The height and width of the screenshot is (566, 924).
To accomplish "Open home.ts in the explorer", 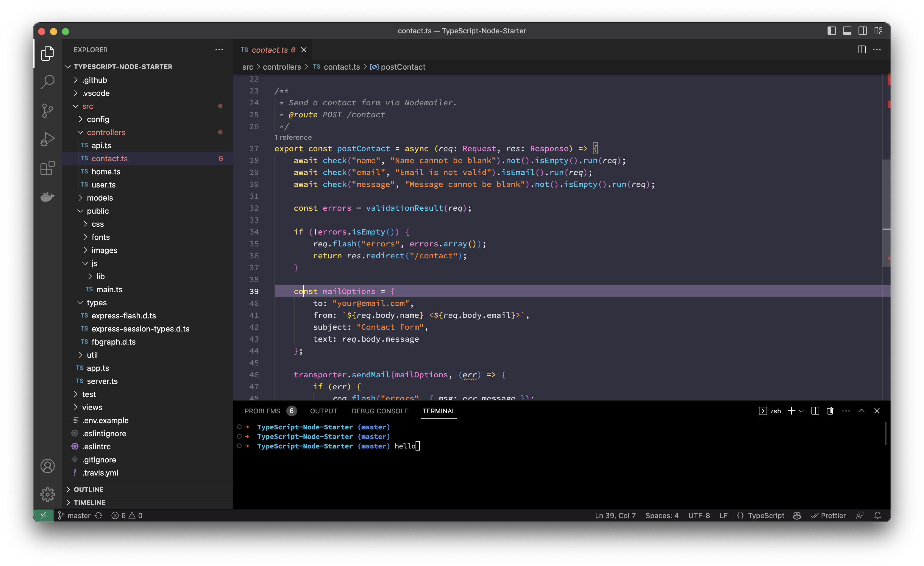I will pos(147,172).
